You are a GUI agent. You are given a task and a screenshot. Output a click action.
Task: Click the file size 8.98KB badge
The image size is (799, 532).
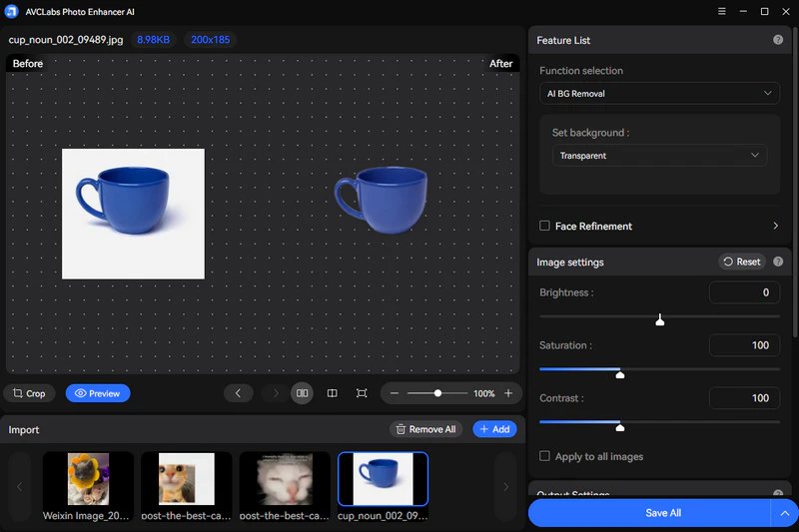tap(154, 40)
